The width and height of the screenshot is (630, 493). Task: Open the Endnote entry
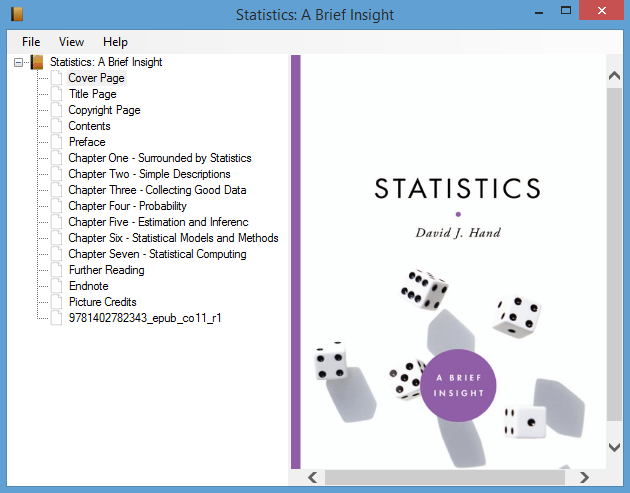coord(89,286)
